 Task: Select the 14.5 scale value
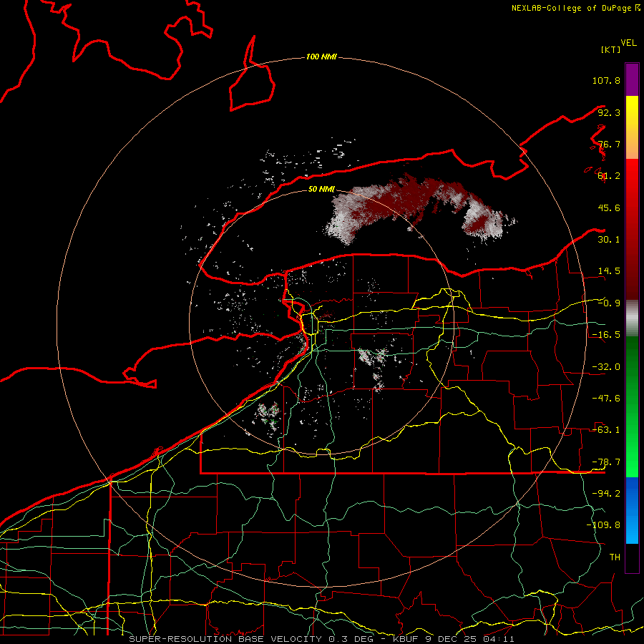(609, 271)
